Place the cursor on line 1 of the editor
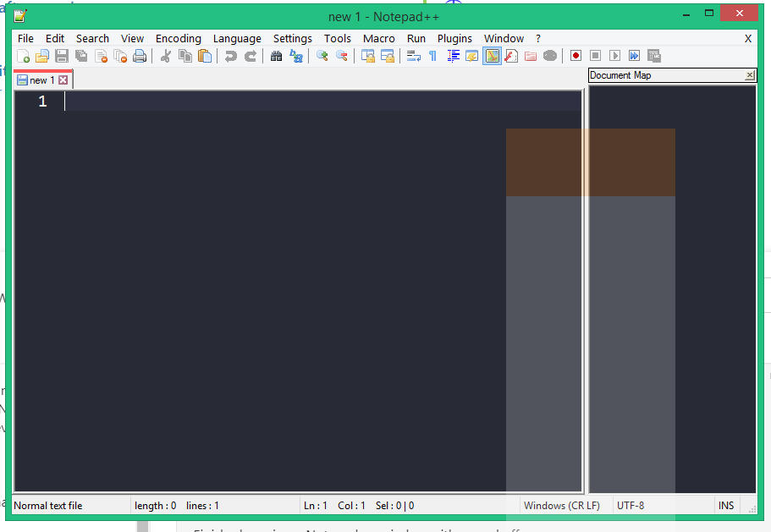This screenshot has height=532, width=771. pos(322,101)
